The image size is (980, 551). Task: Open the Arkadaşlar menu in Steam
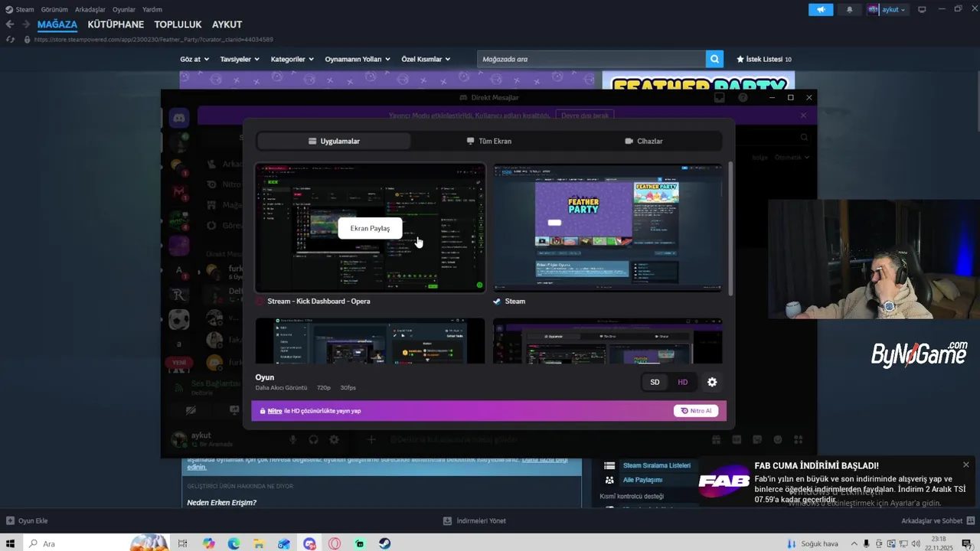[x=90, y=9]
